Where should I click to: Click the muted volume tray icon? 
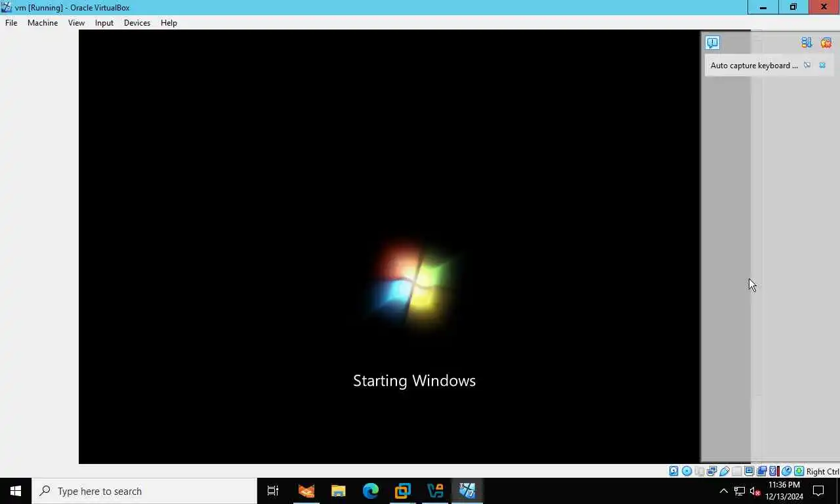tap(755, 491)
